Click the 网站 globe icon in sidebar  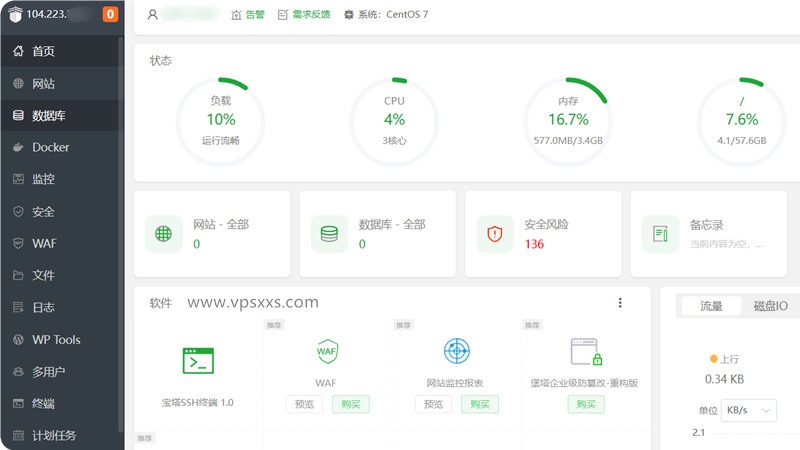(x=18, y=83)
